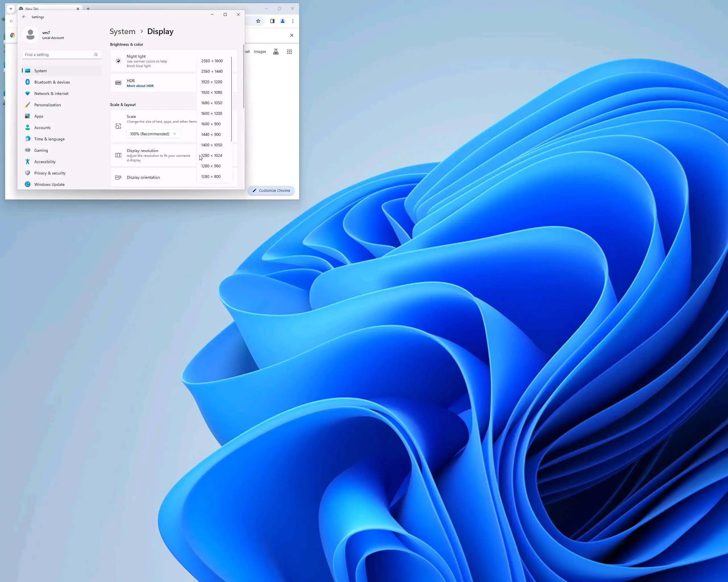The width and height of the screenshot is (728, 582).
Task: Click Chrome bookmark star icon
Action: [x=258, y=21]
